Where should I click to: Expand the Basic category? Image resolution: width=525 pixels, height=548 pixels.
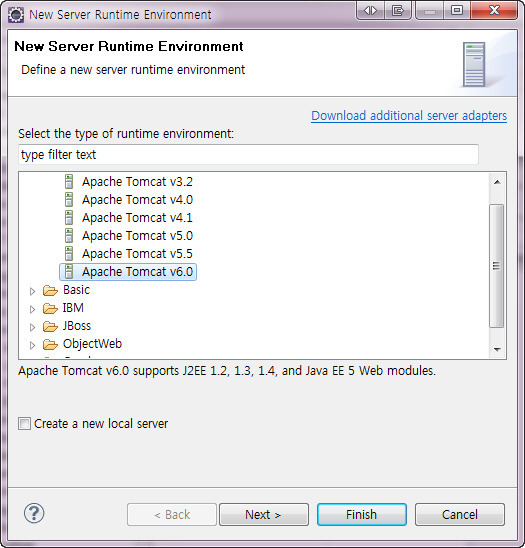(x=32, y=291)
